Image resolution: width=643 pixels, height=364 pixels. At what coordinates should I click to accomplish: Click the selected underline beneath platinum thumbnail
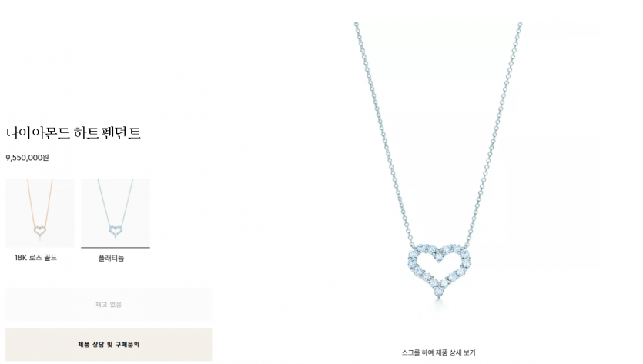click(x=116, y=247)
